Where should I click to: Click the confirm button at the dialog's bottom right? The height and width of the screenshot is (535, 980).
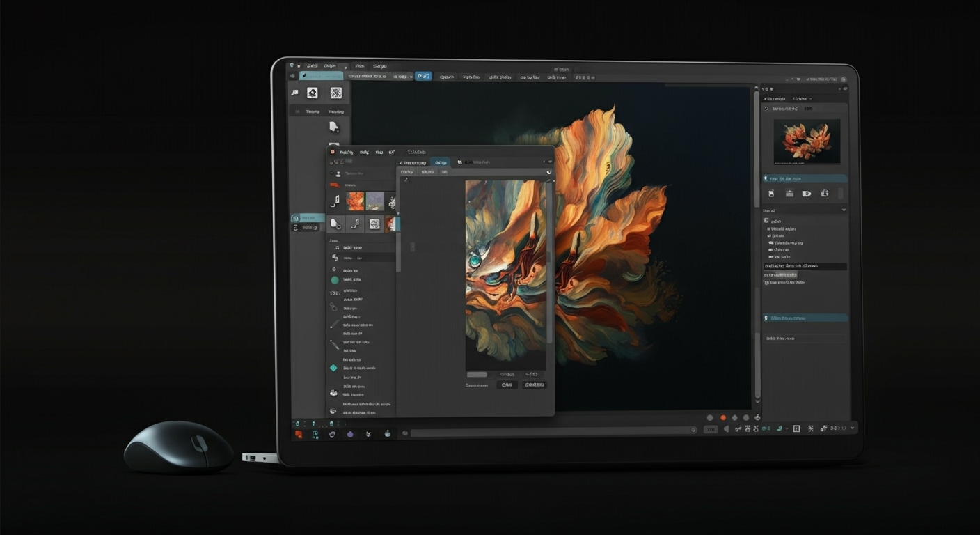pos(534,385)
